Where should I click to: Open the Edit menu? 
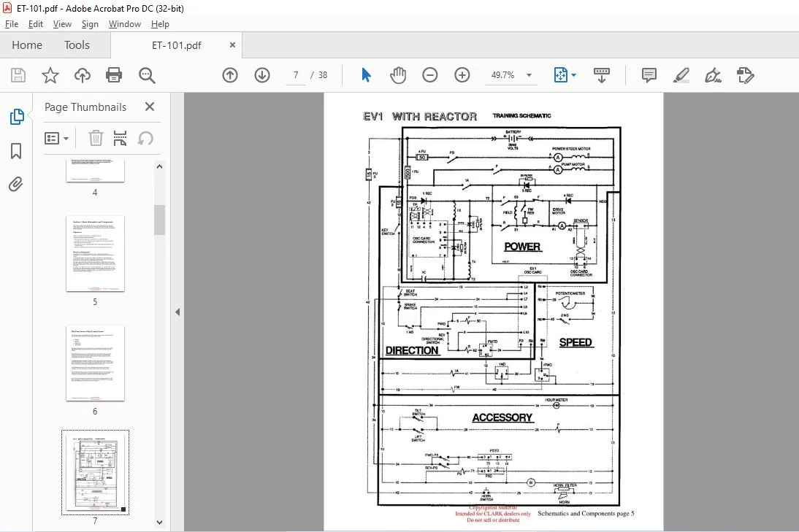[35, 24]
